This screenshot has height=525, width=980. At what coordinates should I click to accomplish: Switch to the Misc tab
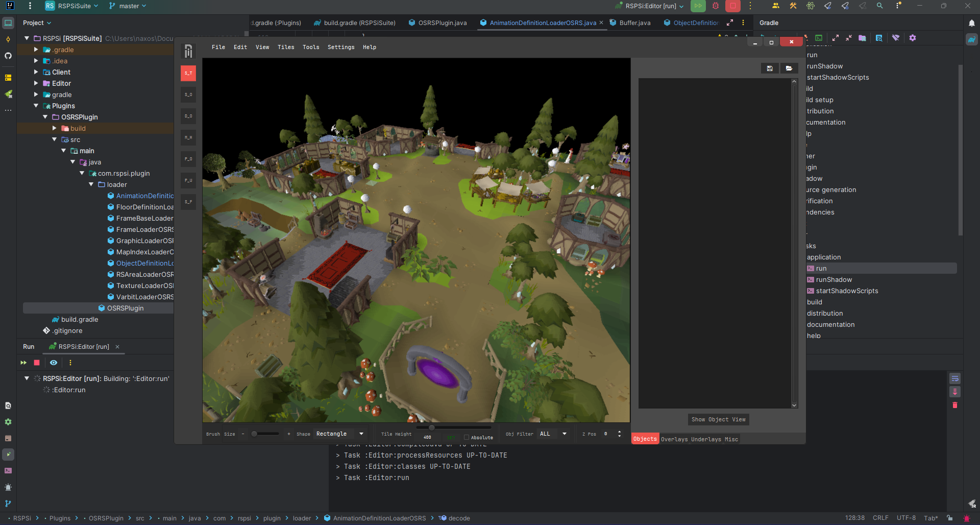[x=731, y=439]
